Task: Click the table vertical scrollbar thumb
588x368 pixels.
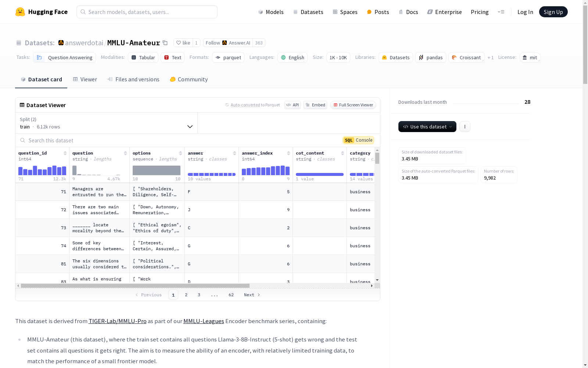Action: [377, 158]
